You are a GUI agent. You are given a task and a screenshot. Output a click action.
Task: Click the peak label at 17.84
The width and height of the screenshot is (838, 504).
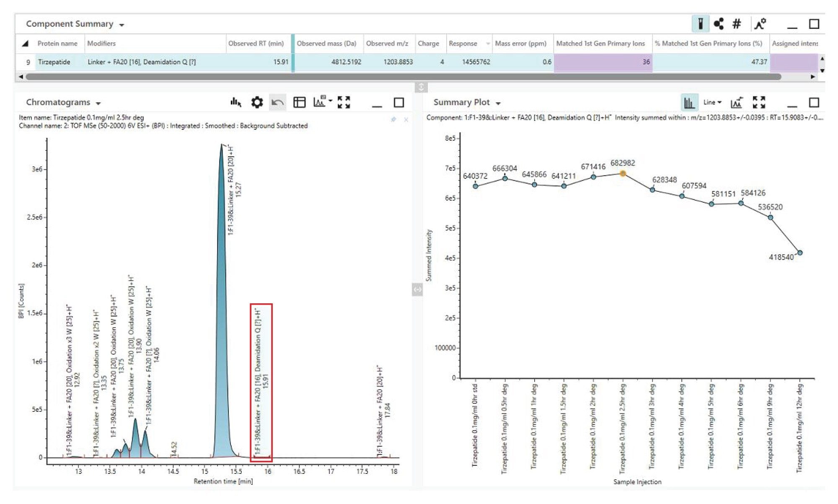point(383,411)
